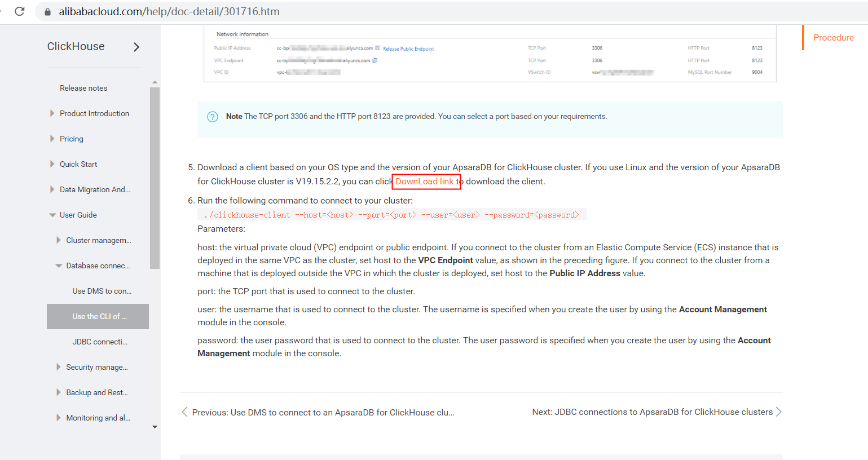Open the Pricing menu item

point(72,139)
